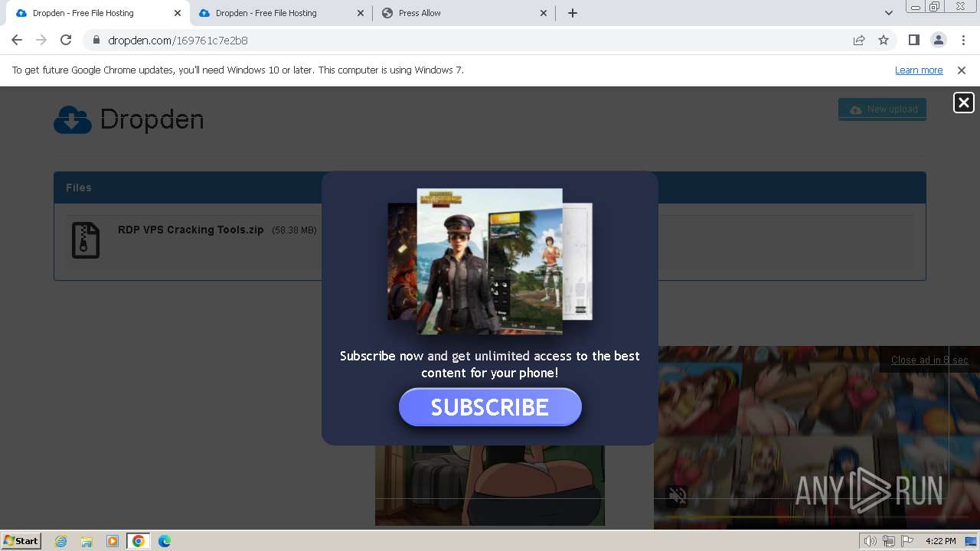This screenshot has width=980, height=551.
Task: Open the Windows Start menu
Action: [x=21, y=540]
